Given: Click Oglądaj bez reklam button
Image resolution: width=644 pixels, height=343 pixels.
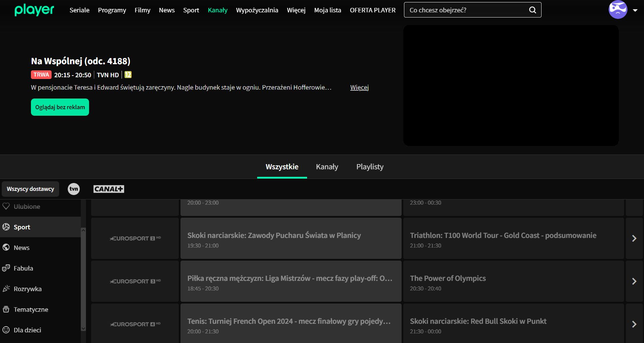Looking at the screenshot, I should [60, 107].
